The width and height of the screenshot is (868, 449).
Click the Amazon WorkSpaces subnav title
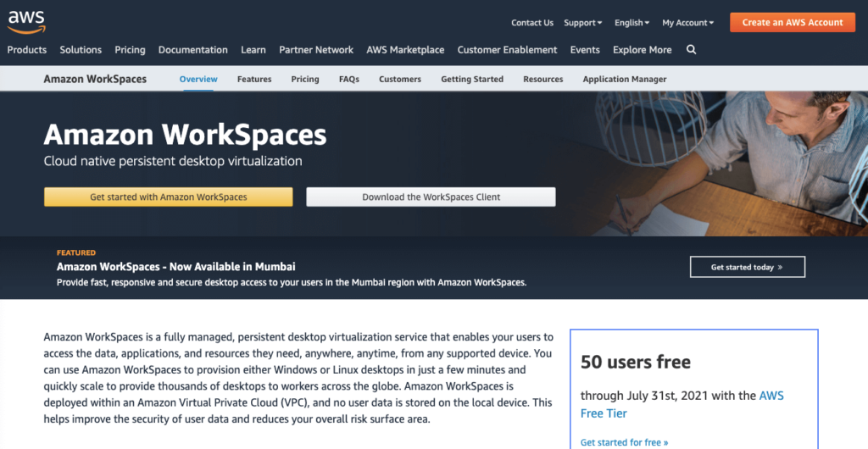[95, 79]
